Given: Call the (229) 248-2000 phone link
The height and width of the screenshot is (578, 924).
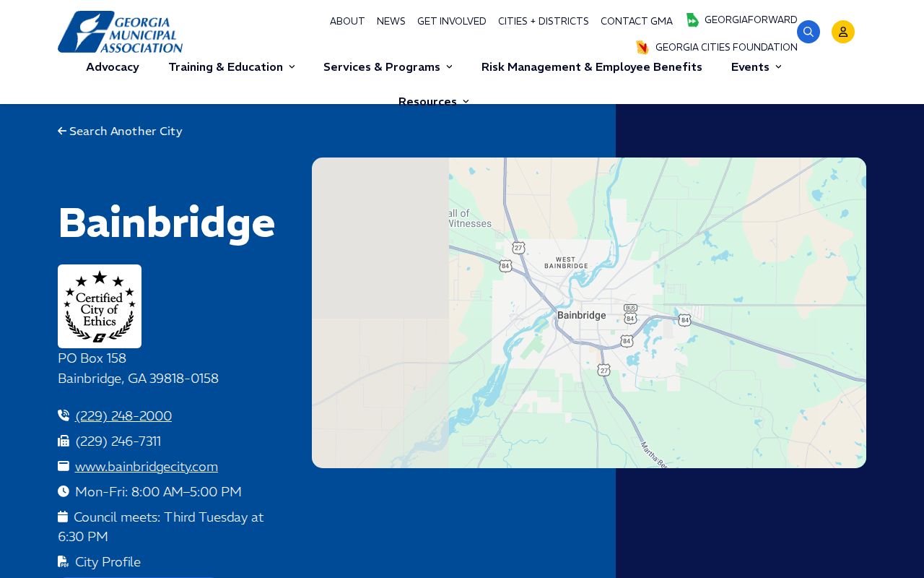Looking at the screenshot, I should pos(123,416).
